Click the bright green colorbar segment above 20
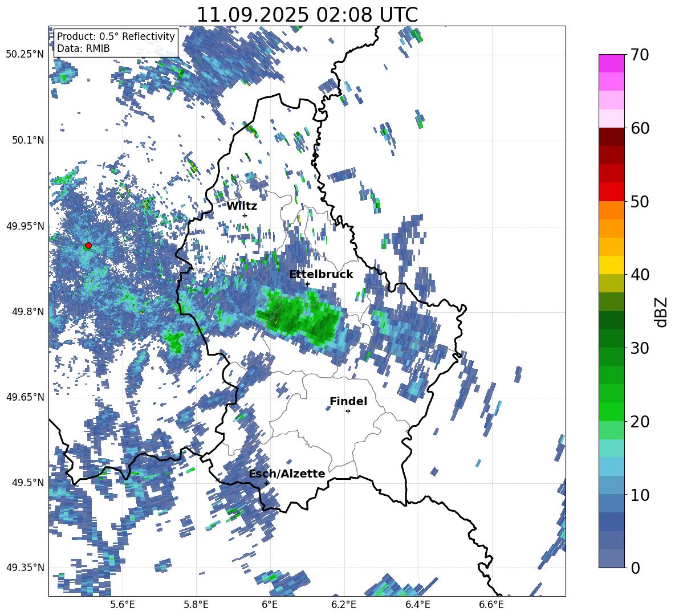675x616 pixels. (611, 411)
